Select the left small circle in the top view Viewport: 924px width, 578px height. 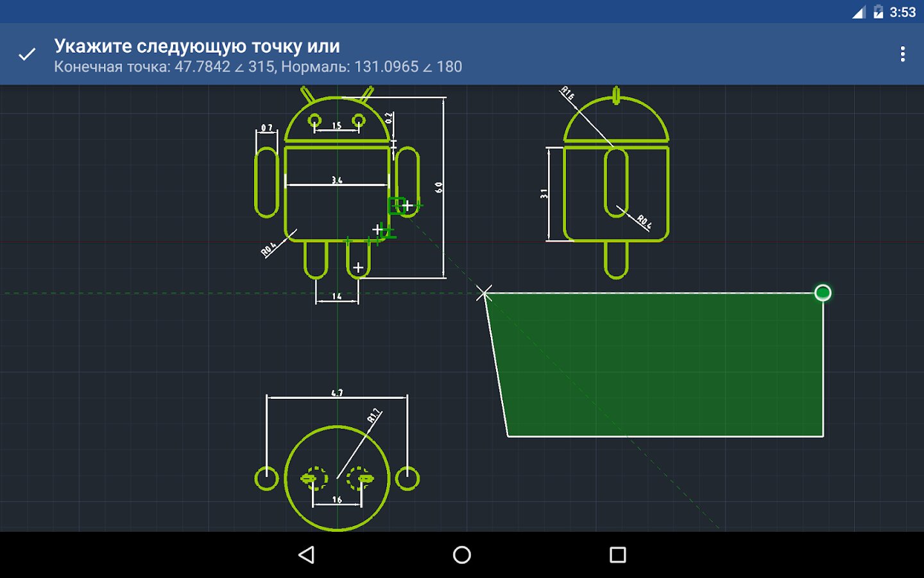[266, 478]
